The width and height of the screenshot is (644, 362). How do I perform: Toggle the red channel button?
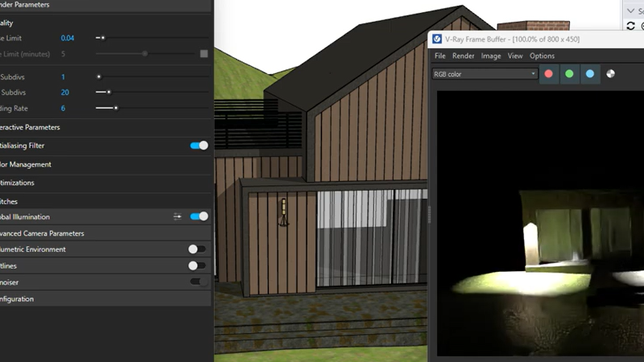[549, 74]
